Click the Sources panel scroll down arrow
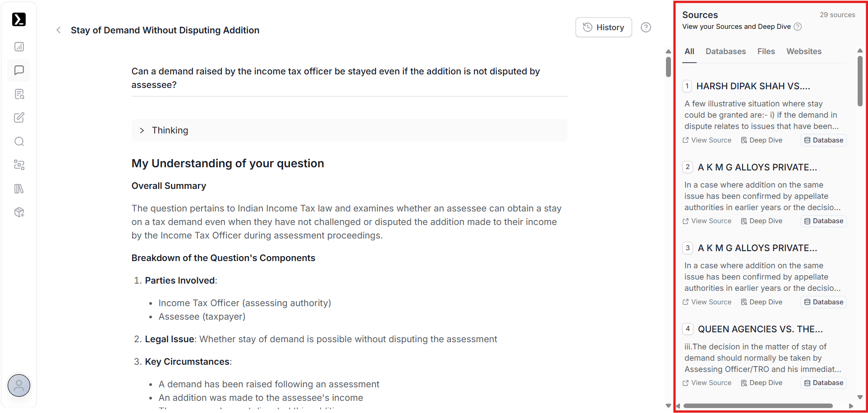 (x=860, y=397)
